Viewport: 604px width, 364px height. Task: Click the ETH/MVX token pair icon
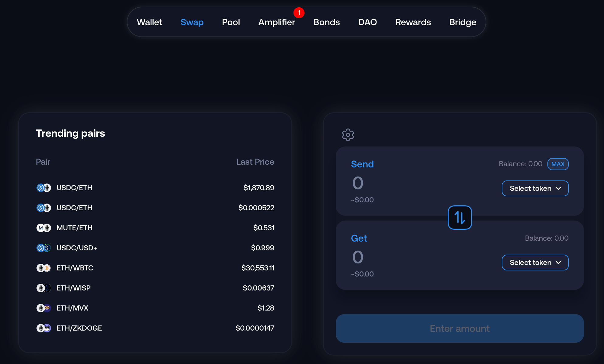pos(43,308)
